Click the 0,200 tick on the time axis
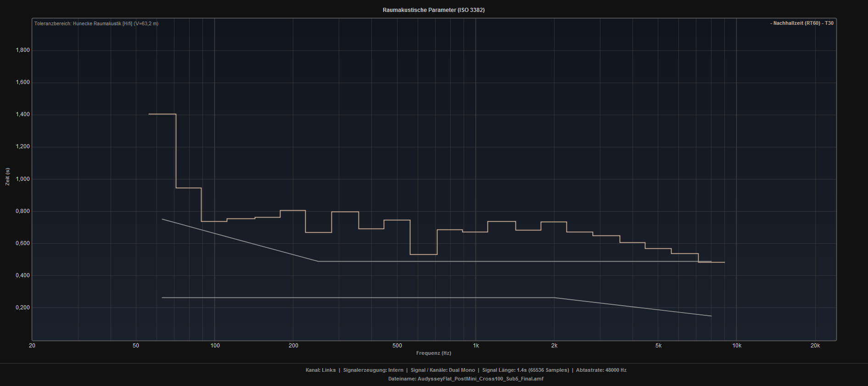 point(22,308)
